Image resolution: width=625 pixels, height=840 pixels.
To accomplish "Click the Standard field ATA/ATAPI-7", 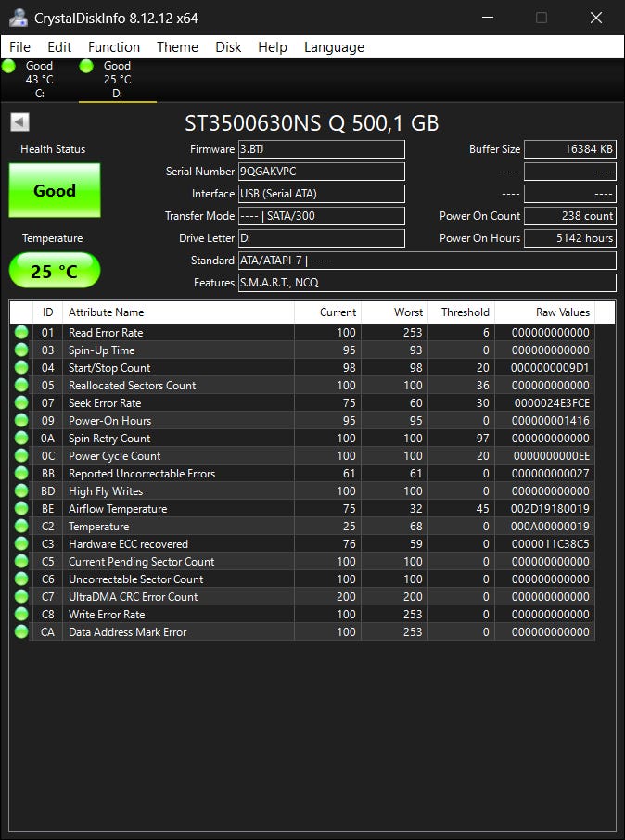I will pyautogui.click(x=427, y=261).
